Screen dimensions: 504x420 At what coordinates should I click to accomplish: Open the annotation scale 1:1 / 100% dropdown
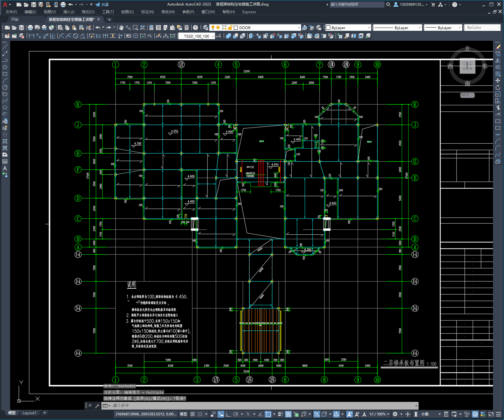[x=379, y=414]
